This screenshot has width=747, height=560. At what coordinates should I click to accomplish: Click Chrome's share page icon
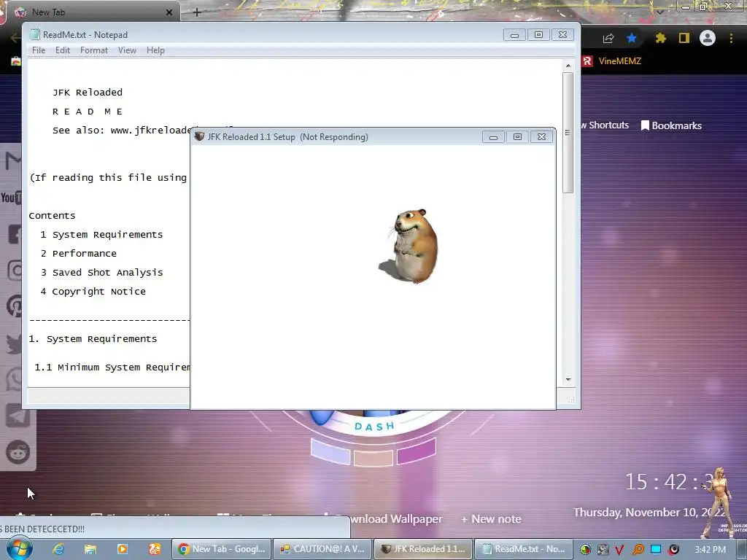click(608, 39)
